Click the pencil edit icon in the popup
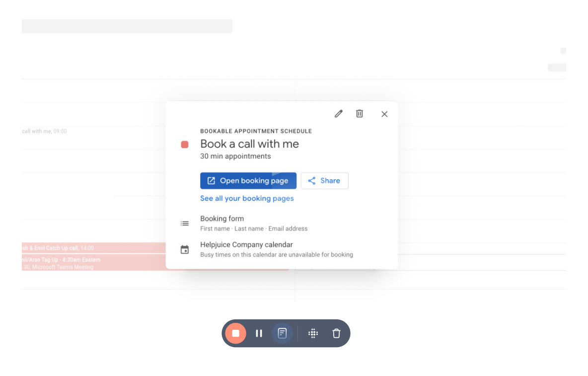 click(x=338, y=114)
